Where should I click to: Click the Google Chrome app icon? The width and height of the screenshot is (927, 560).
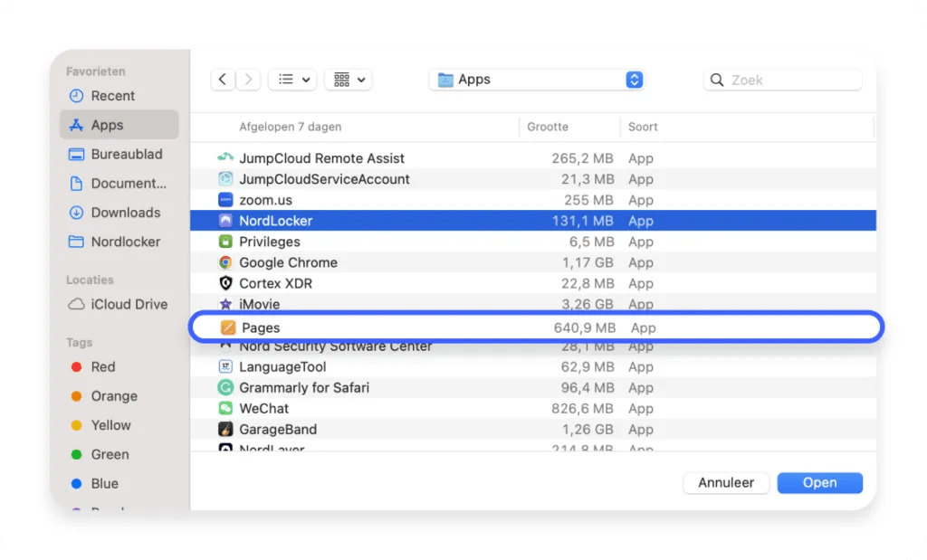tap(225, 262)
